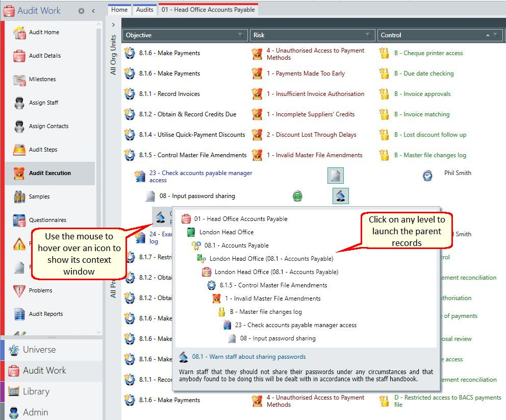Open the Objective column filter
506x420 pixels.
240,35
